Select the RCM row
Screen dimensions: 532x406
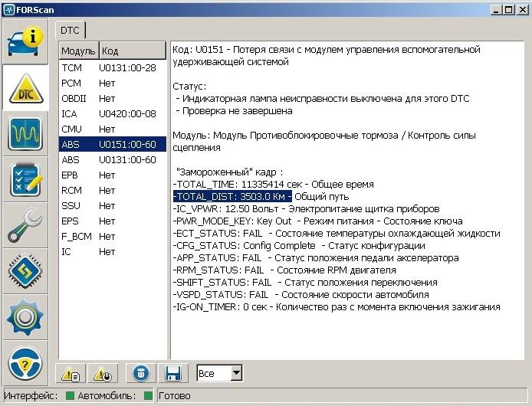[x=113, y=190]
